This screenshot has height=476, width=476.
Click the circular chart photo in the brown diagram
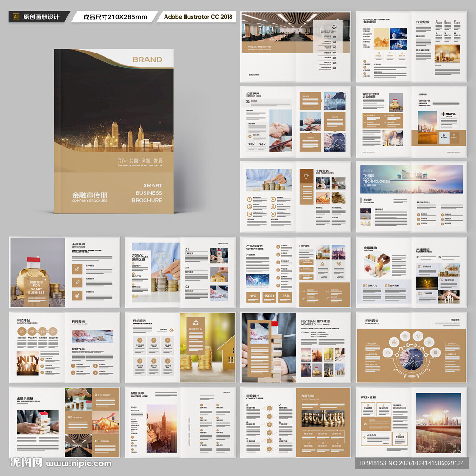(x=412, y=359)
